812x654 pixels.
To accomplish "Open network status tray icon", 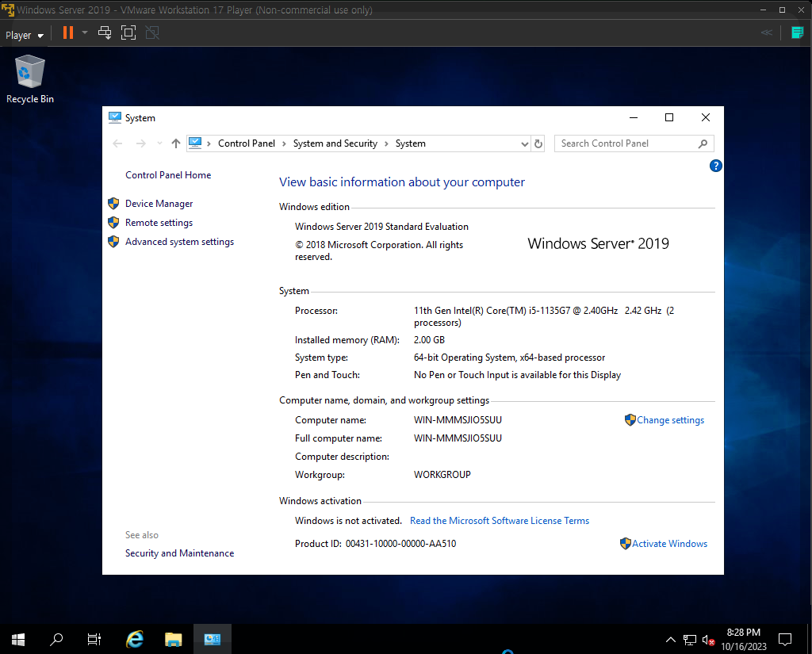I will point(690,640).
